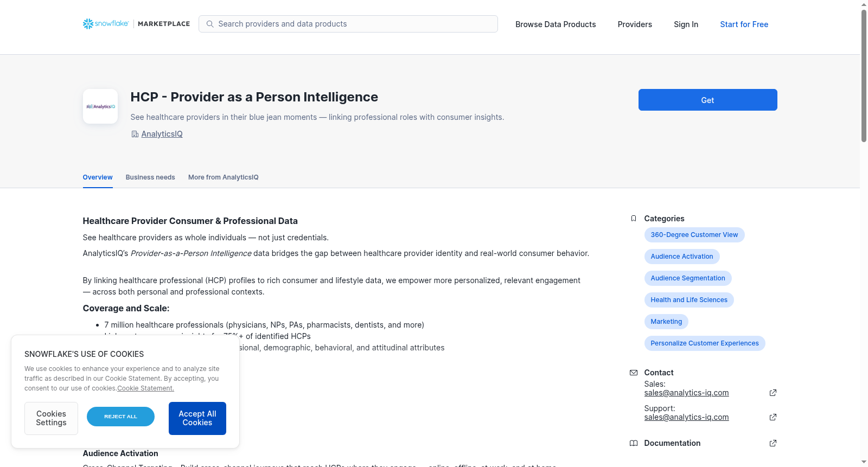Click the blue Get button

[x=708, y=100]
